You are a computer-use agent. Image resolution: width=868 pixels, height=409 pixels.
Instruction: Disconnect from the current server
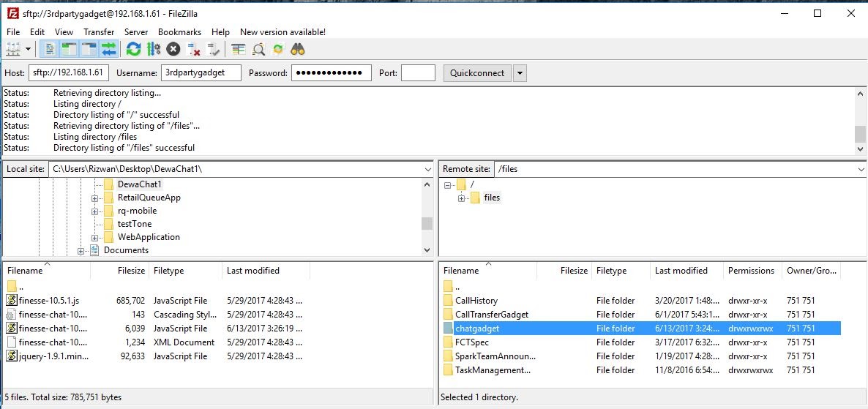click(x=194, y=49)
